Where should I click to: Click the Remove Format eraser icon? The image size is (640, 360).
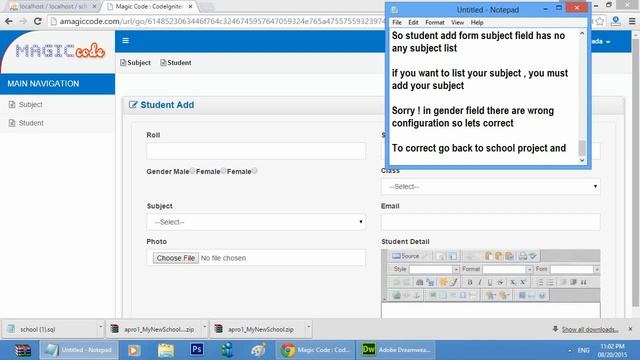453,282
